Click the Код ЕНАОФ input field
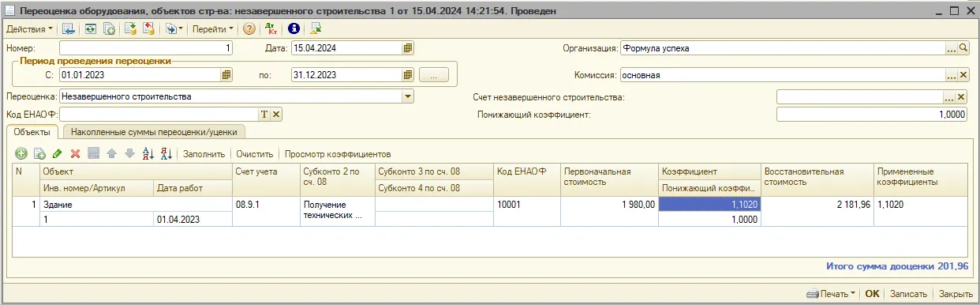Image resolution: width=980 pixels, height=305 pixels. pos(159,115)
